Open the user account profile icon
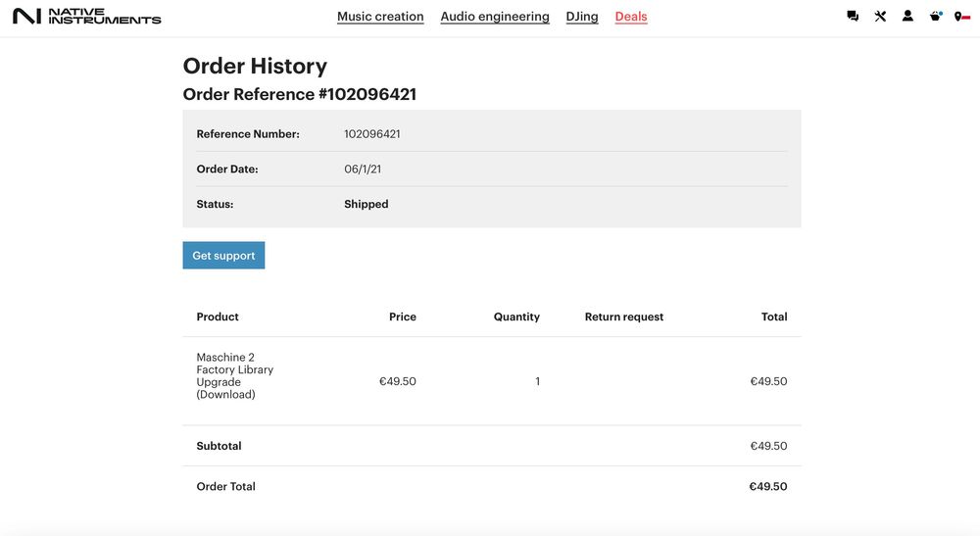 [907, 17]
